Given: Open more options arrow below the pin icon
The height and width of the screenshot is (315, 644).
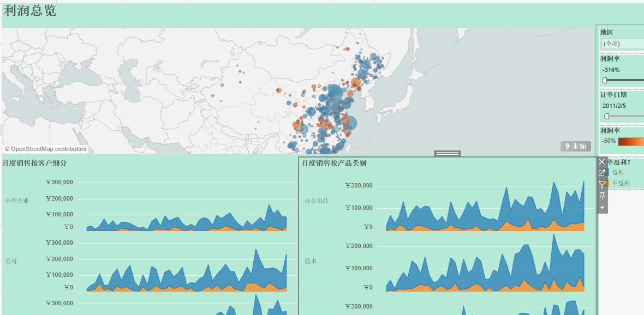Looking at the screenshot, I should click(603, 208).
